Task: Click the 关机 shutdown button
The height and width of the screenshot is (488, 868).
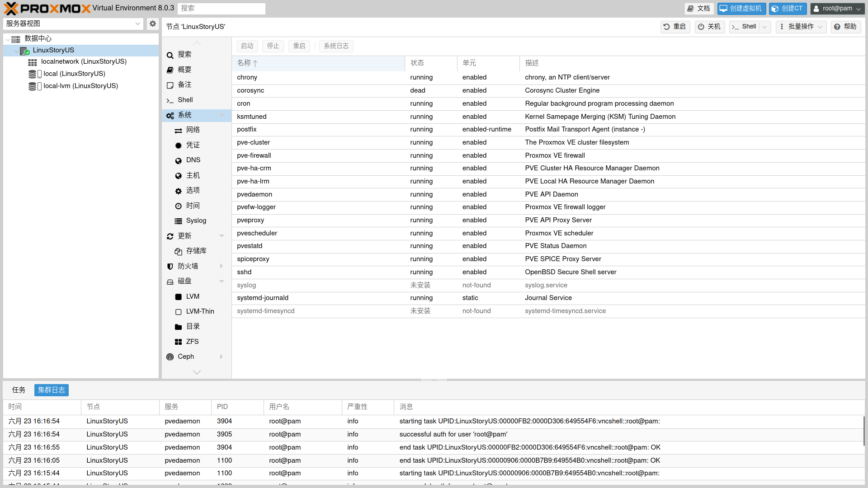Action: pyautogui.click(x=709, y=27)
